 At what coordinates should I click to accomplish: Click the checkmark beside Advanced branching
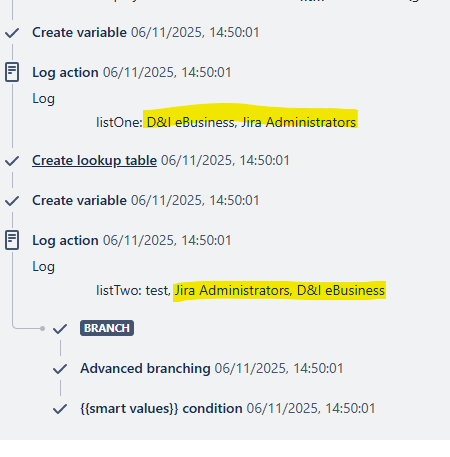pos(60,369)
